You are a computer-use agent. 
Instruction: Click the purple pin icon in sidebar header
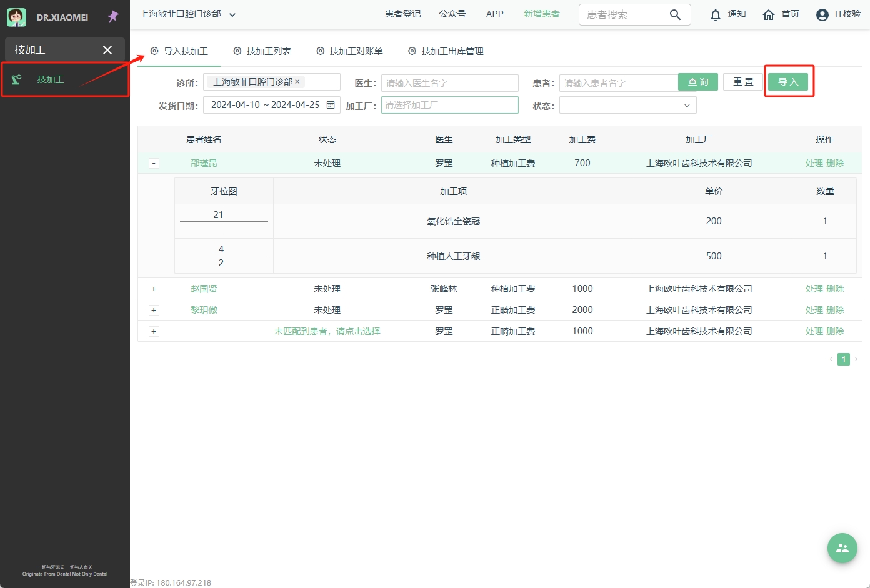coord(113,17)
